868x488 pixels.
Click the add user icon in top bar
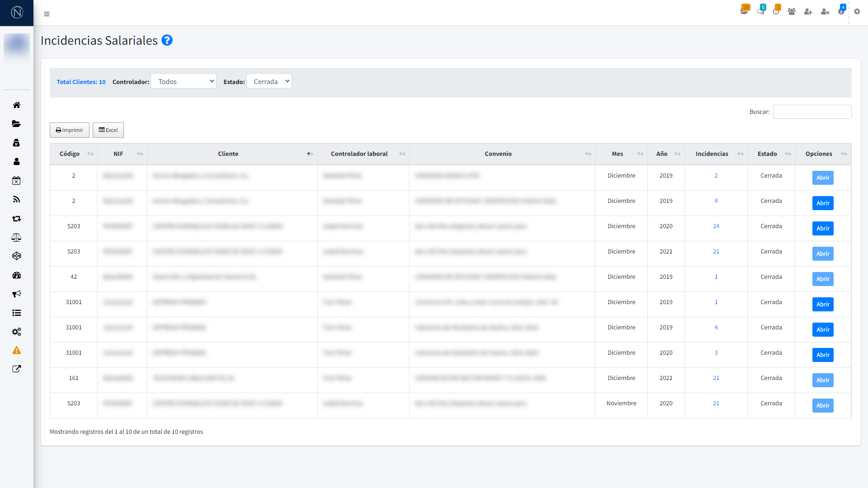(808, 12)
